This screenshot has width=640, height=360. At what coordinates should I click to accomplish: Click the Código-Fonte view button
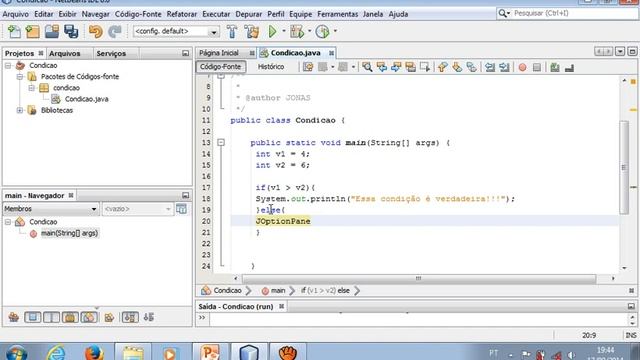tap(220, 67)
